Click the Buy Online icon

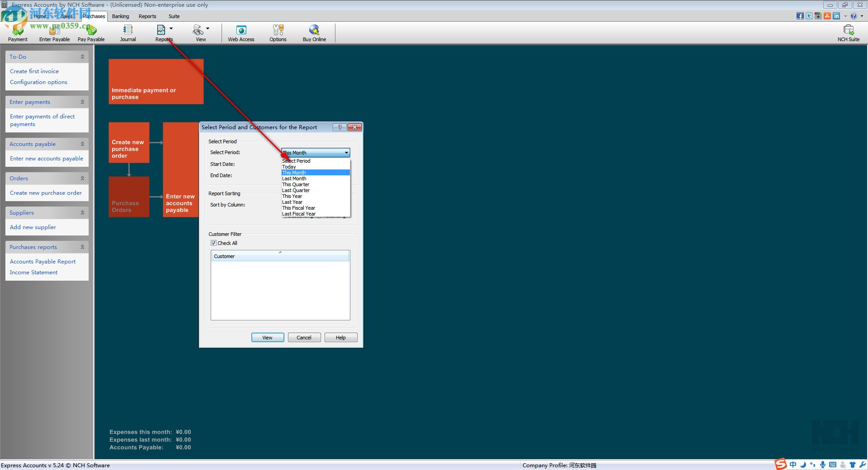[x=314, y=33]
